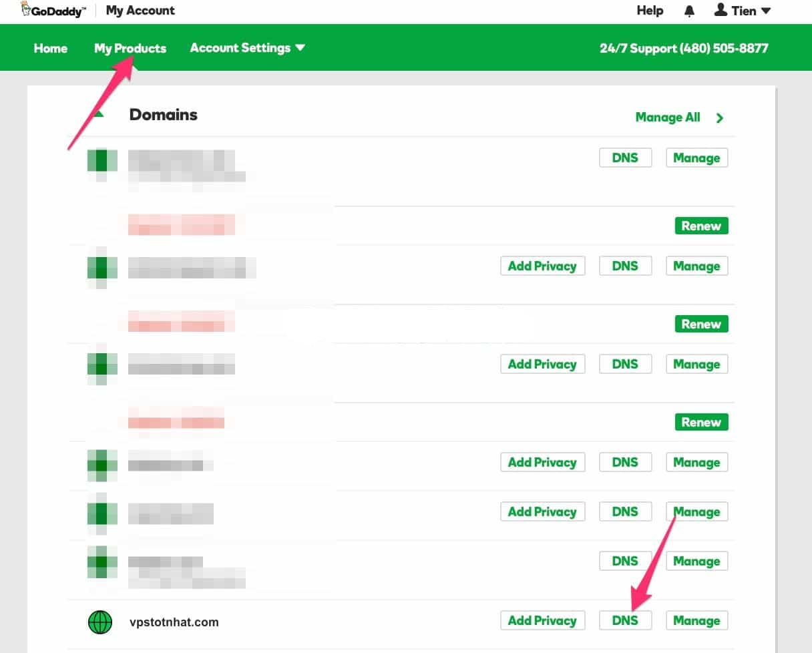Switch to the My Products tab
This screenshot has width=812, height=653.
point(130,48)
